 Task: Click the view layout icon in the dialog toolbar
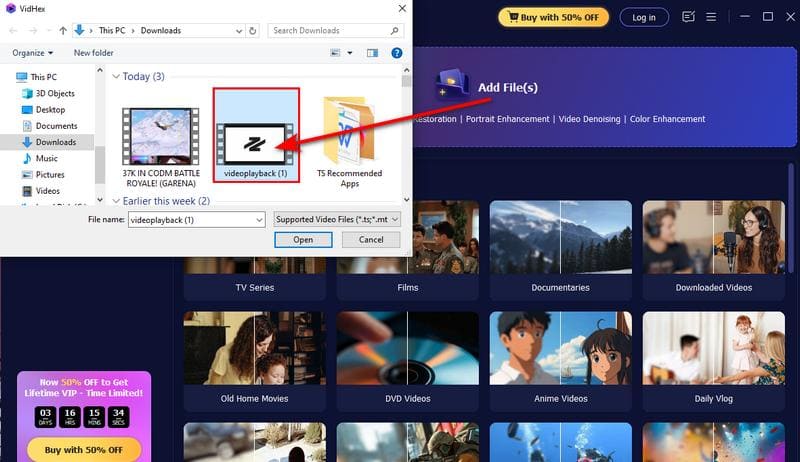(x=333, y=52)
